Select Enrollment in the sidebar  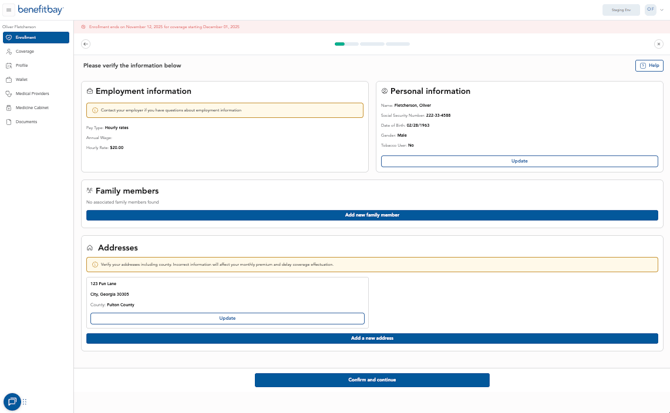(36, 38)
